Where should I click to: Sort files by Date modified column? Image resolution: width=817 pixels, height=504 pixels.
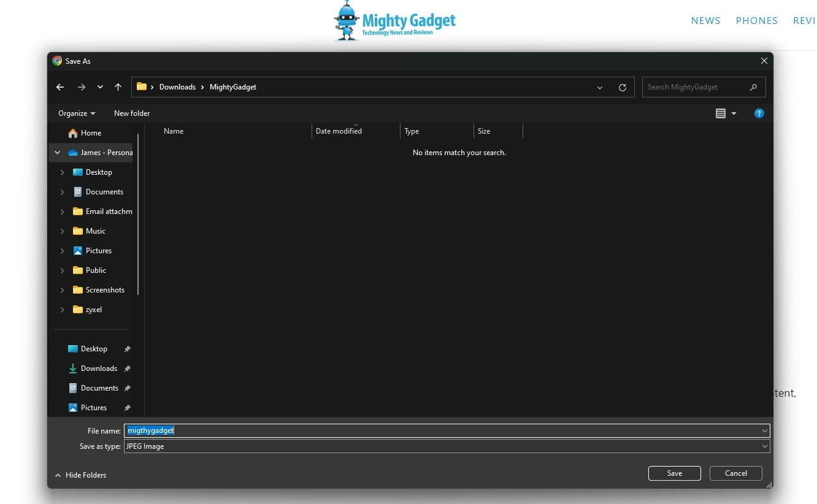pos(339,131)
